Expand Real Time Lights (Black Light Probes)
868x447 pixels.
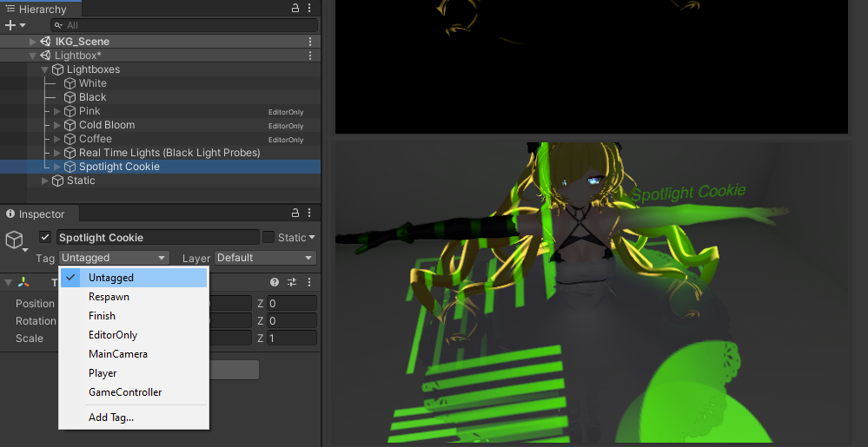click(57, 153)
